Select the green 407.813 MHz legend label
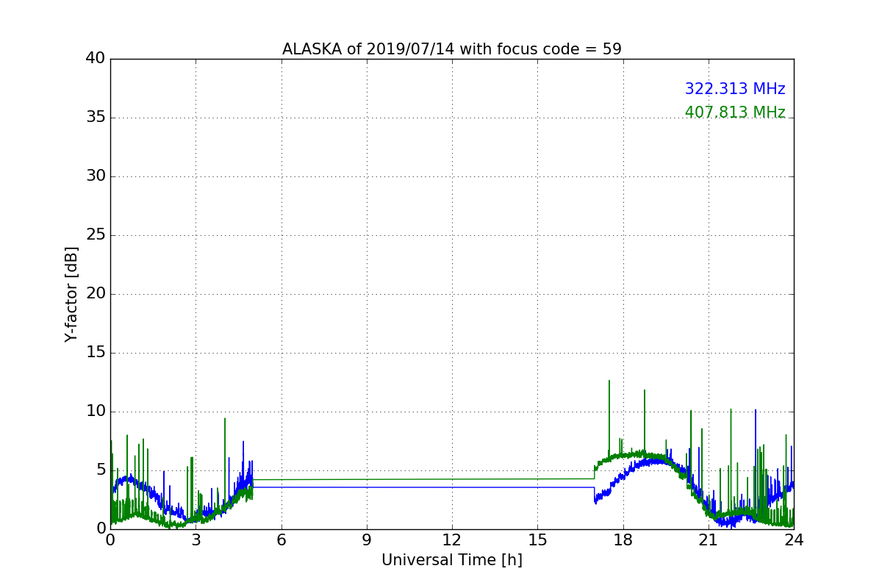Image resolution: width=882 pixels, height=588 pixels. [735, 112]
